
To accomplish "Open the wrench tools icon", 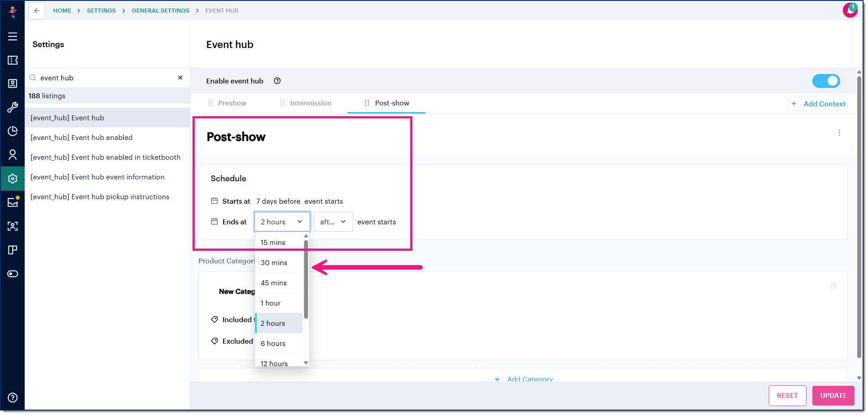I will coord(13,107).
